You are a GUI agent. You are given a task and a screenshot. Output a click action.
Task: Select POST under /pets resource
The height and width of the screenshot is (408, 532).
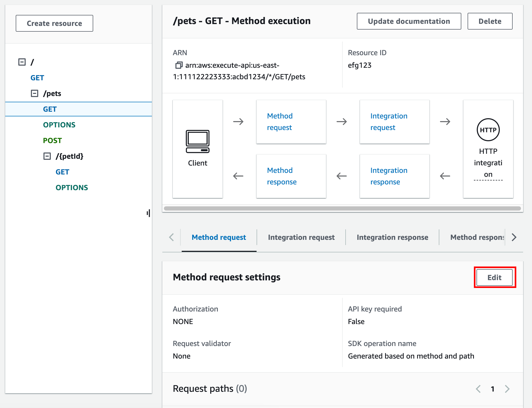click(52, 140)
